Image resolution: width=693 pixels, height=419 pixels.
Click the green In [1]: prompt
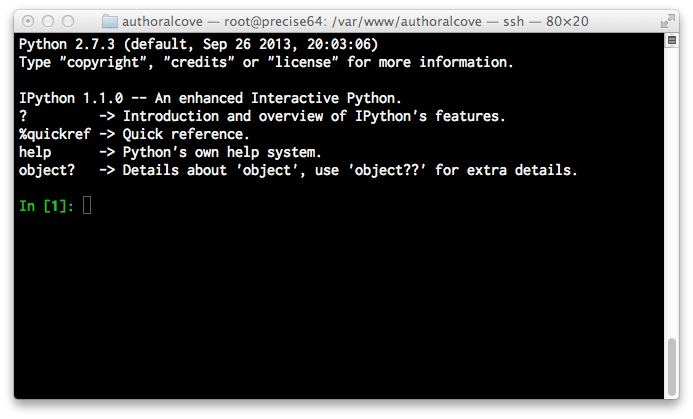coord(48,206)
